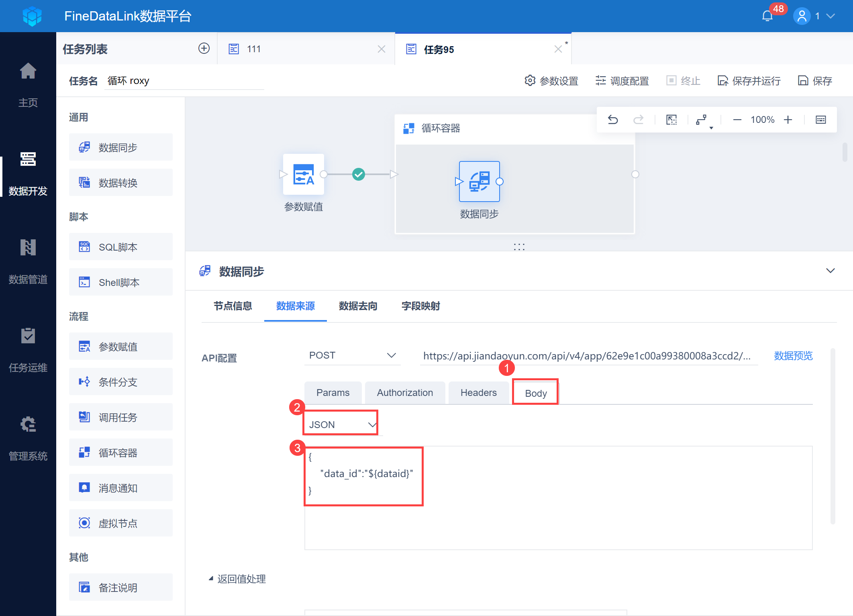Screen dimensions: 853x616
Task: Click the zoom in plus icon
Action: 788,120
